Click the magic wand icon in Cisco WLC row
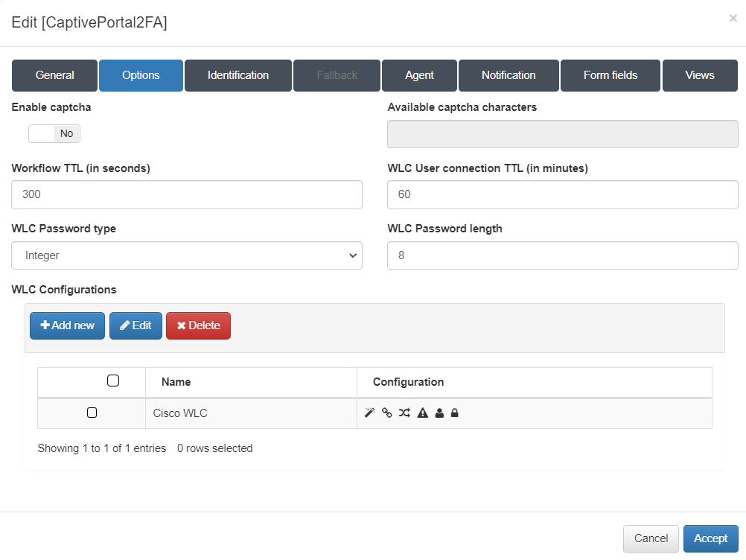 pos(370,413)
